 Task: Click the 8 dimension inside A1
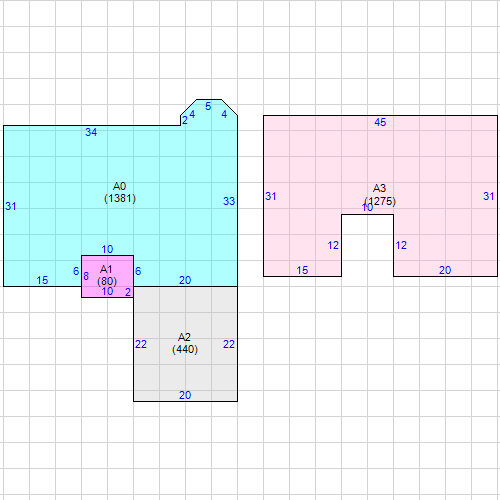click(x=86, y=276)
